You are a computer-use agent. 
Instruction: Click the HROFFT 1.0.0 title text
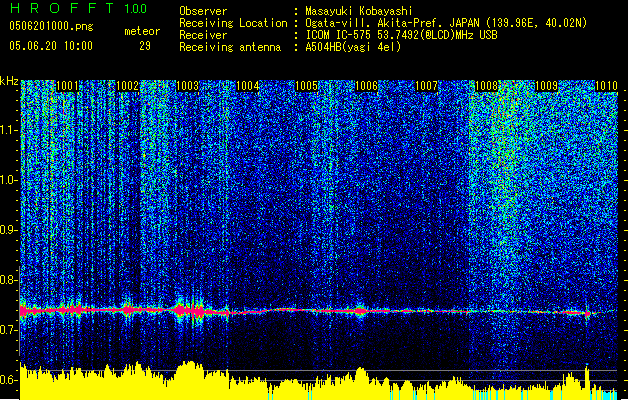click(79, 8)
